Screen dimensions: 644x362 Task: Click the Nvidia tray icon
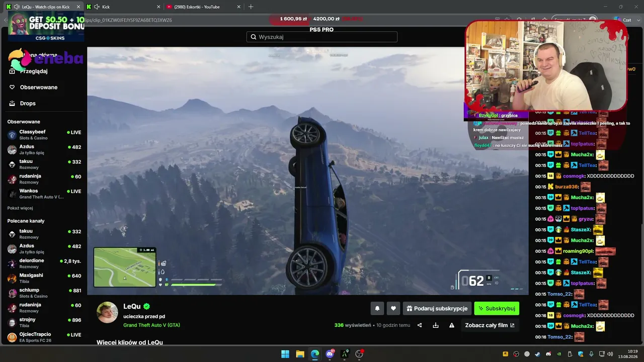[559, 354]
